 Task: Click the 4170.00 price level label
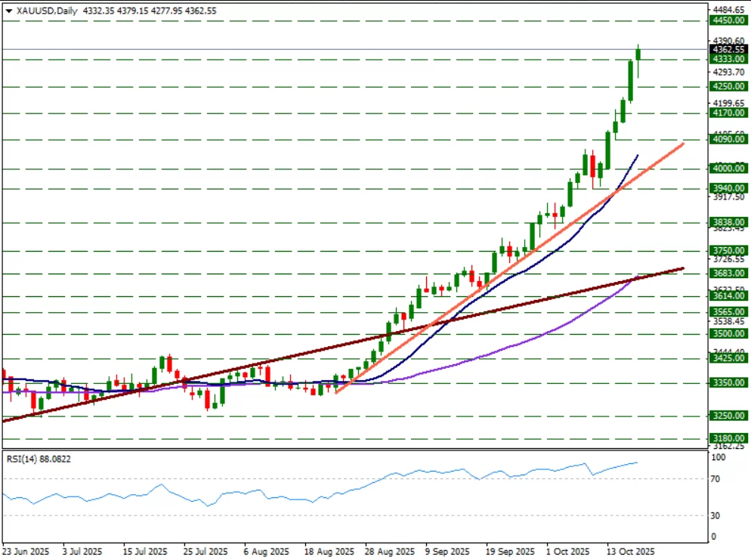point(728,113)
